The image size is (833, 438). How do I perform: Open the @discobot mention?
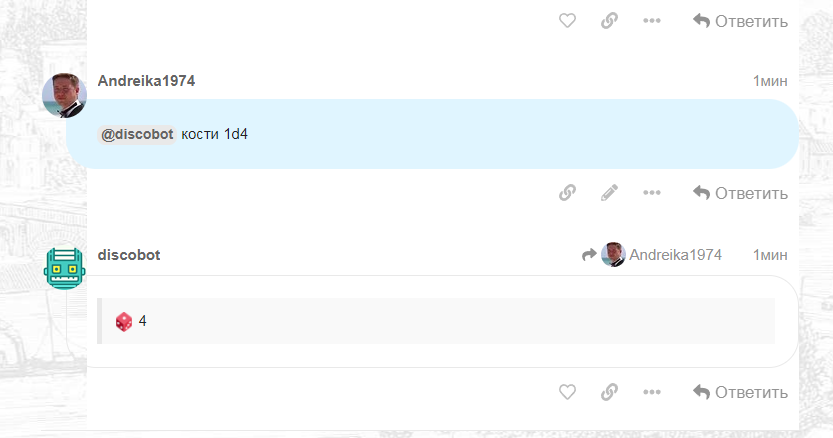137,134
